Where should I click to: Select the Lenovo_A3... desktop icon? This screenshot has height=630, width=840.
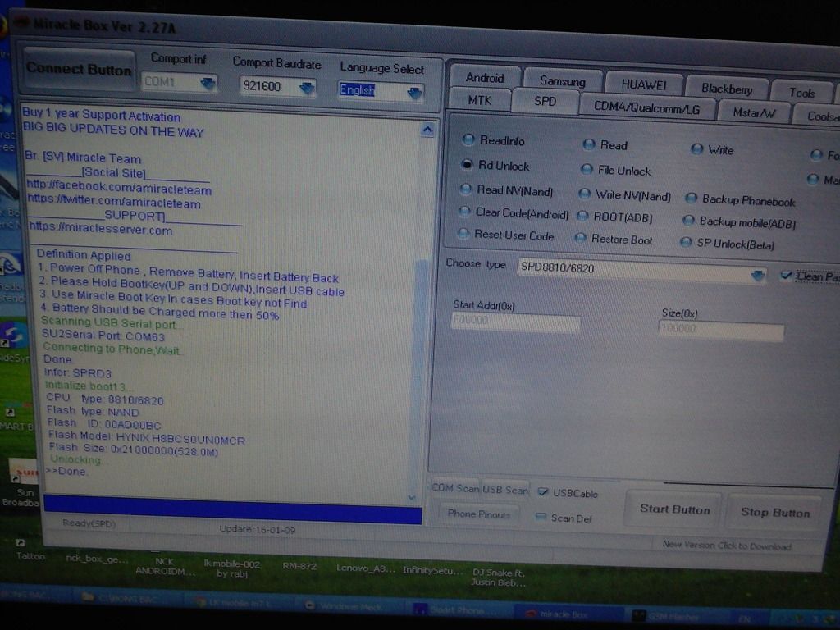[x=366, y=568]
